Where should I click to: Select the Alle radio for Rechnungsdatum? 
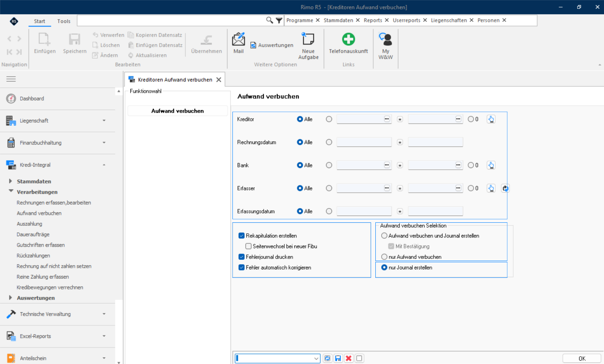tap(300, 142)
